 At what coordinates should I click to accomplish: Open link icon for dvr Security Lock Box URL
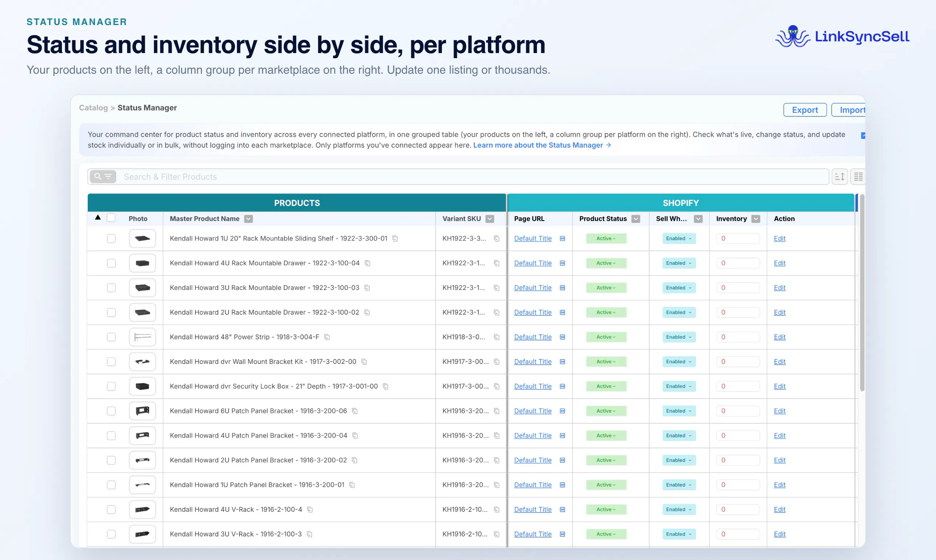(562, 386)
